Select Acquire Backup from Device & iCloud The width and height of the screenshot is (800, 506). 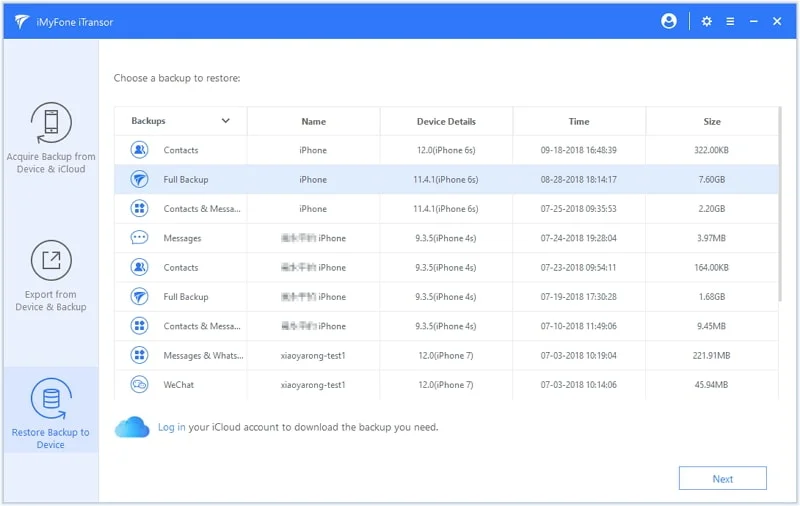pos(51,138)
